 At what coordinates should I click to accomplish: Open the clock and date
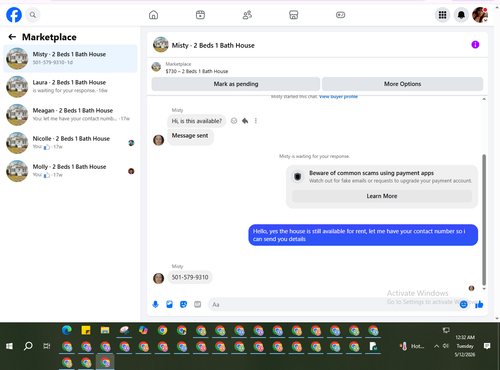pyautogui.click(x=465, y=346)
